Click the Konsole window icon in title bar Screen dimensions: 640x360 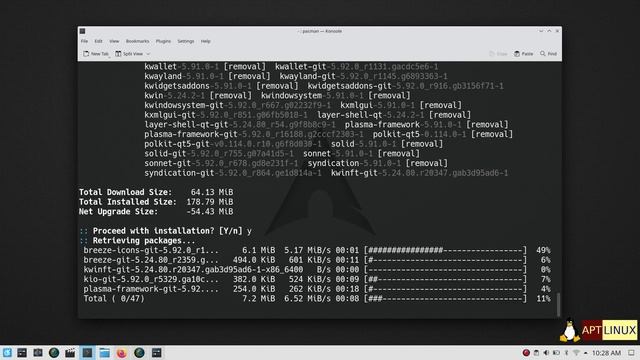pos(82,31)
